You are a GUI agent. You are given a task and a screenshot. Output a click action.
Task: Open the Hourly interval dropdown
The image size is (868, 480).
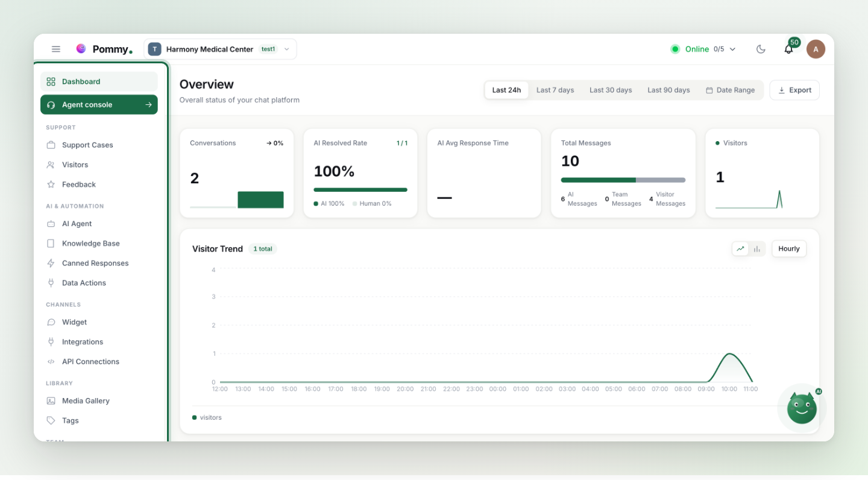point(788,248)
